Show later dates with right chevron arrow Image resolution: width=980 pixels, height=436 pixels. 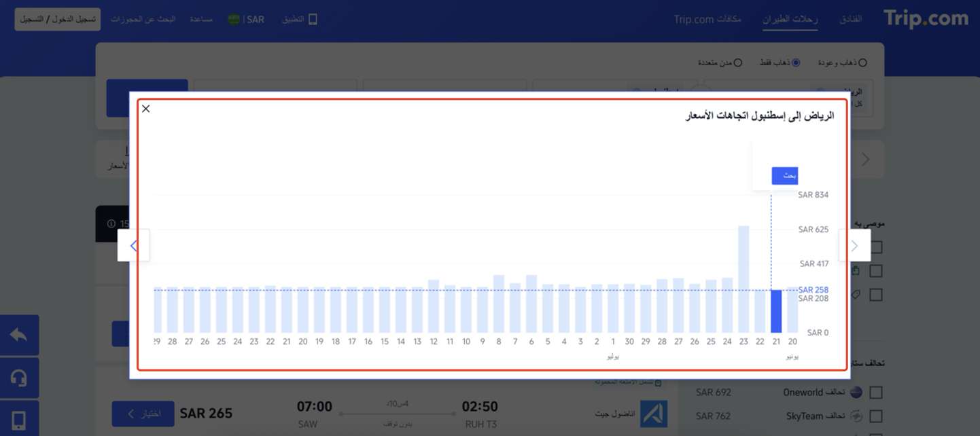(x=855, y=245)
